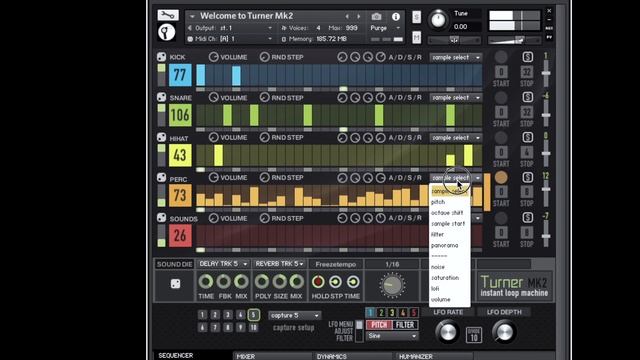Click the SNARE track dice randomize icon
640x360 pixels.
coord(161,97)
